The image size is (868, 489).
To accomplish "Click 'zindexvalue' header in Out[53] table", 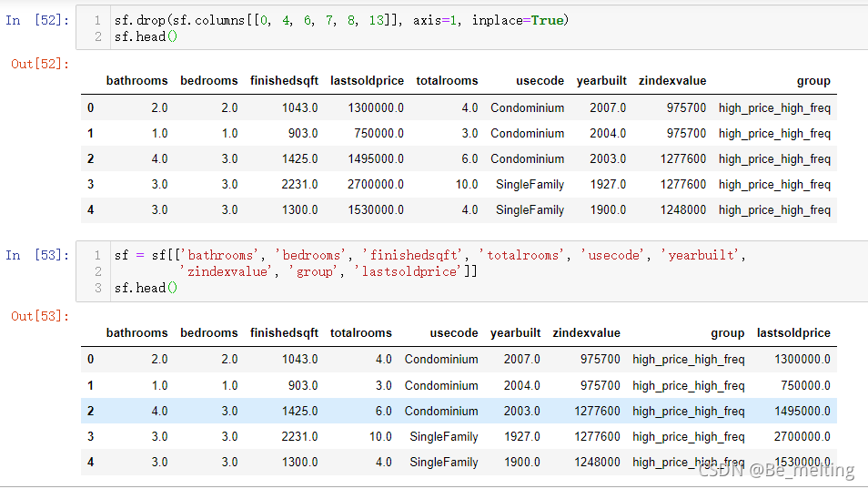I will [586, 333].
